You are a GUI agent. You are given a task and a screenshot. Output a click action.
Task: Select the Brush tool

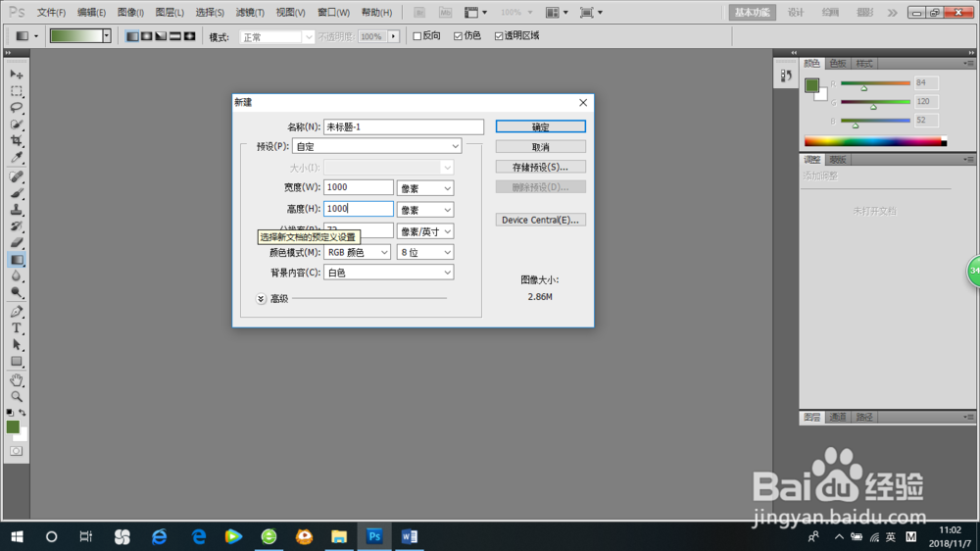click(17, 193)
